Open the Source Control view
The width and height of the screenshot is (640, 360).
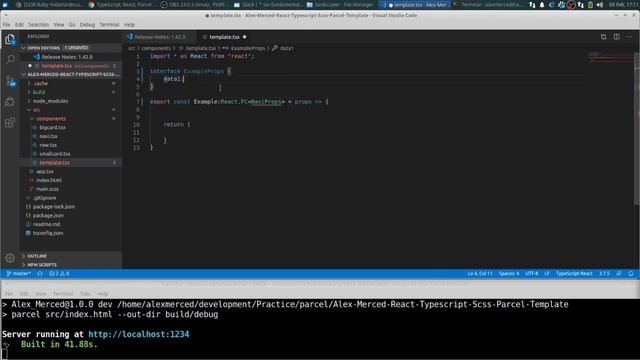(10, 81)
